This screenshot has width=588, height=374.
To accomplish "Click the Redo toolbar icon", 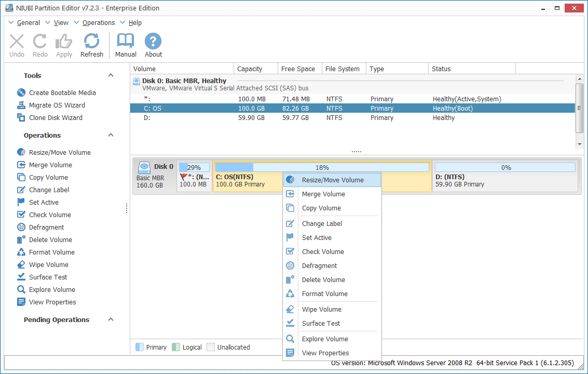I will 40,42.
